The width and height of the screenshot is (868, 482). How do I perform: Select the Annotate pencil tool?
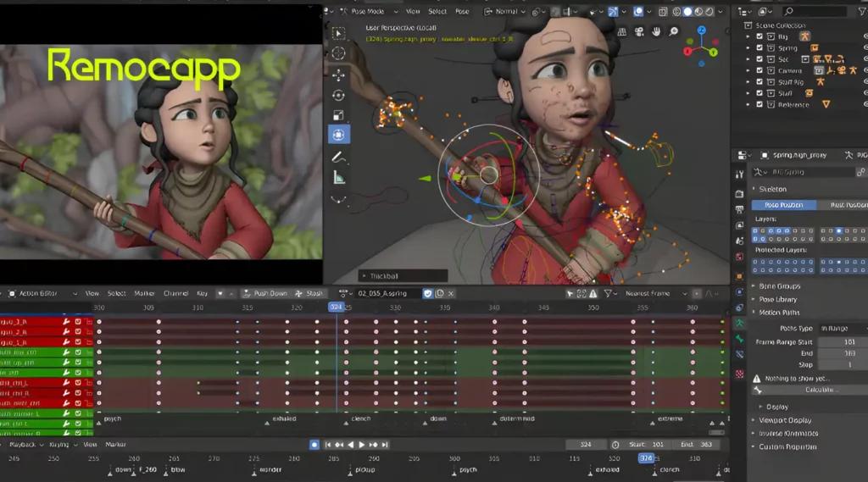tap(339, 158)
